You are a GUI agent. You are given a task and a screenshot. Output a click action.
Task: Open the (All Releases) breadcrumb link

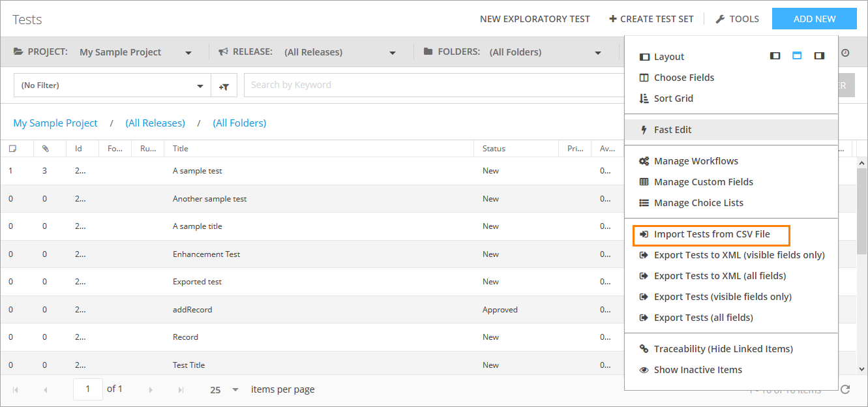click(155, 123)
